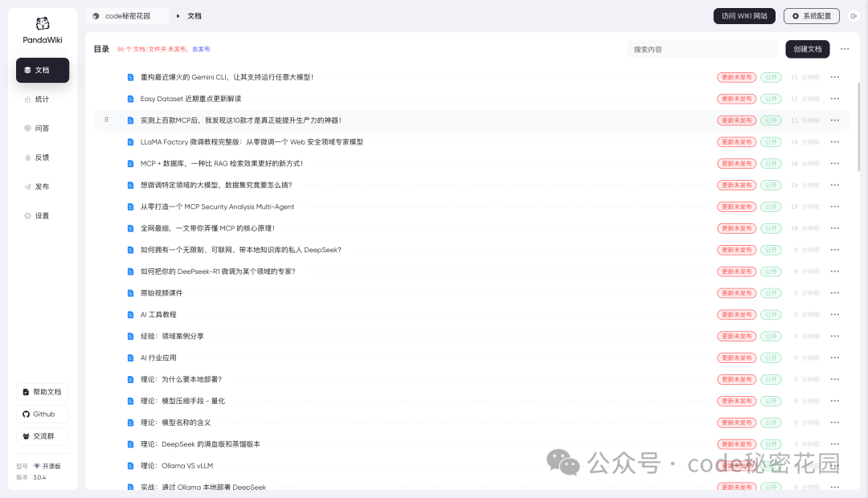This screenshot has width=868, height=498.
Task: Open document 从零打造一个 MCP Security Analysis Multi-Agent
Action: pyautogui.click(x=217, y=207)
